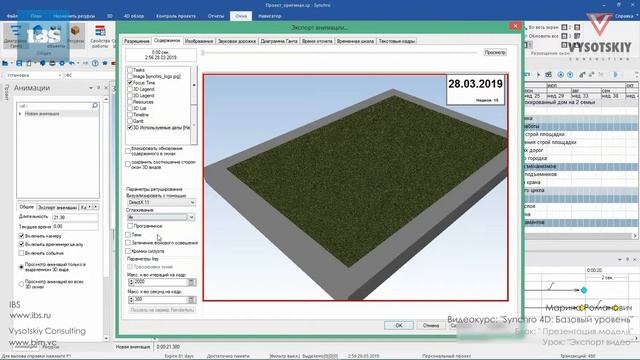Check Включить события in Анимации panel
This screenshot has width=640, height=360.
(21, 253)
